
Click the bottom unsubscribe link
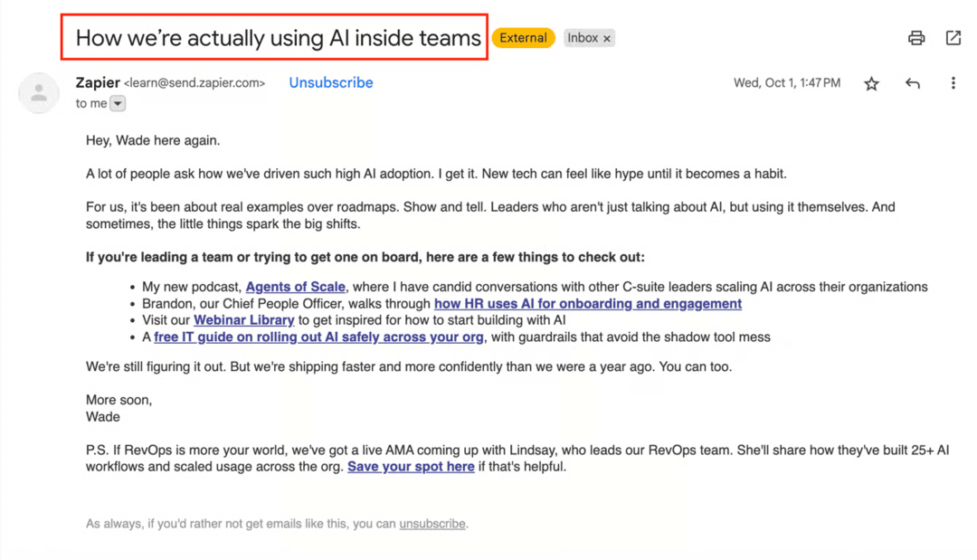pos(432,523)
